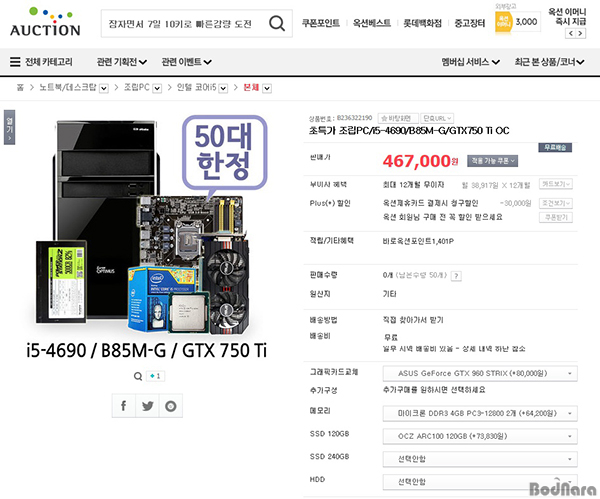Open the memory option dropdown

coord(480,414)
